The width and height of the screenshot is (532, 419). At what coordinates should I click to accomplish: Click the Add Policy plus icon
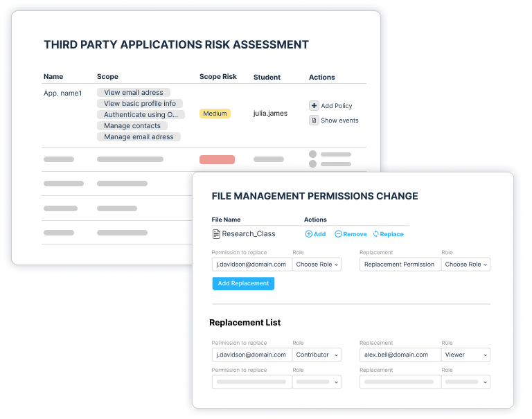pos(314,105)
